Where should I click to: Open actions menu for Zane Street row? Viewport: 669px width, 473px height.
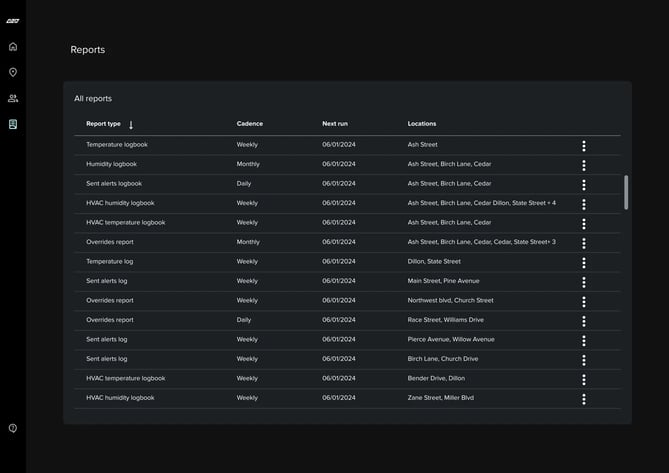(584, 399)
